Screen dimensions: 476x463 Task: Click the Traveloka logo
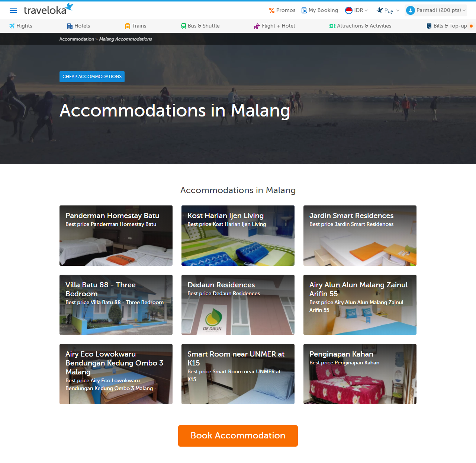(49, 9)
